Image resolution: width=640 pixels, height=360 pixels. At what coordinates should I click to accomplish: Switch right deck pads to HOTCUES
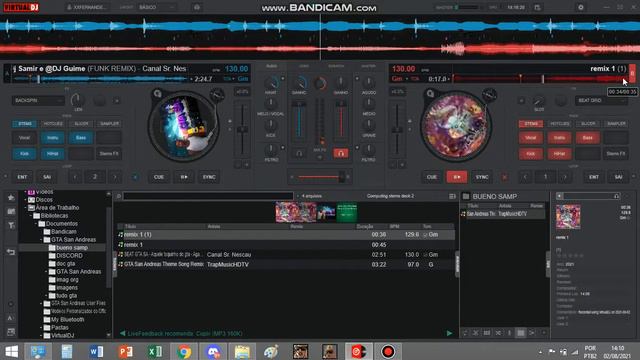(x=559, y=124)
